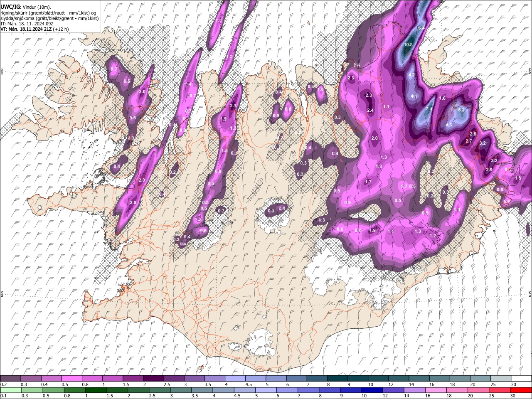The height and width of the screenshot is (399, 532).
Task: Click the header line 'UWC/IG: Vindur (10m),'
Action: (26, 7)
